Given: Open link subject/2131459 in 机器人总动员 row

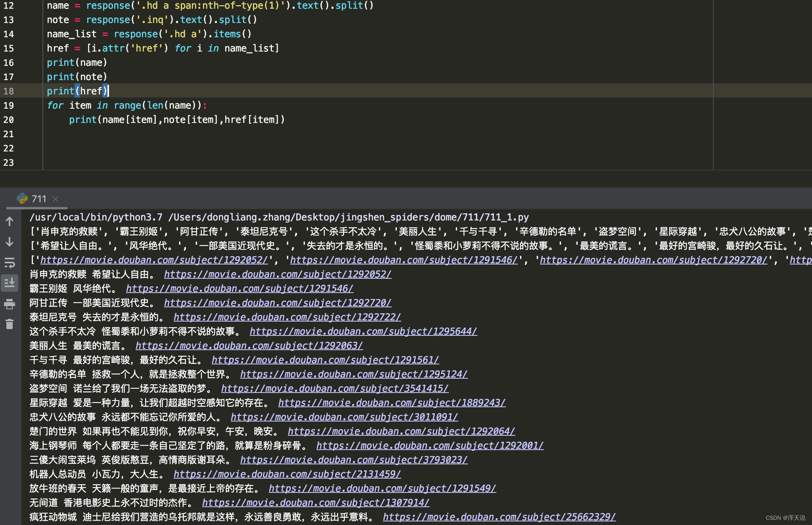Looking at the screenshot, I should [x=287, y=474].
